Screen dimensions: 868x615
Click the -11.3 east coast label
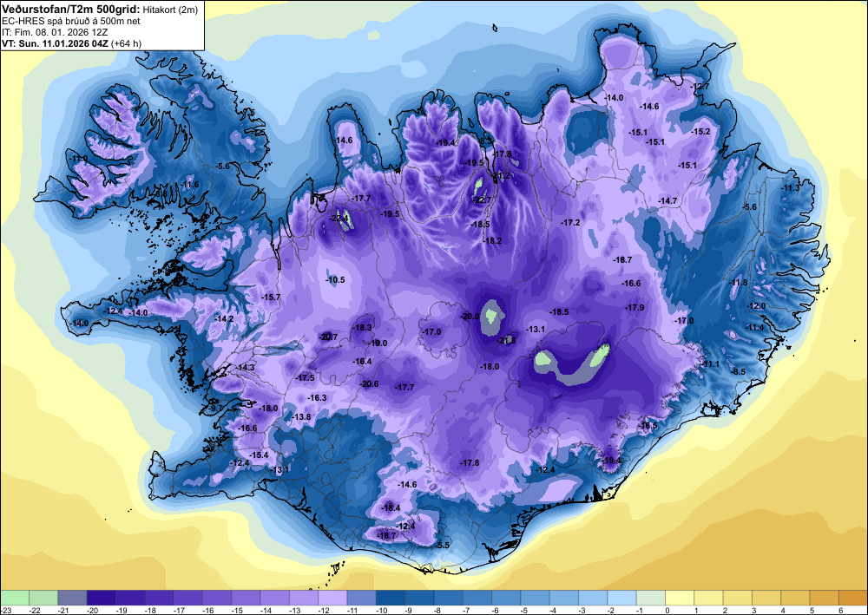pos(791,188)
